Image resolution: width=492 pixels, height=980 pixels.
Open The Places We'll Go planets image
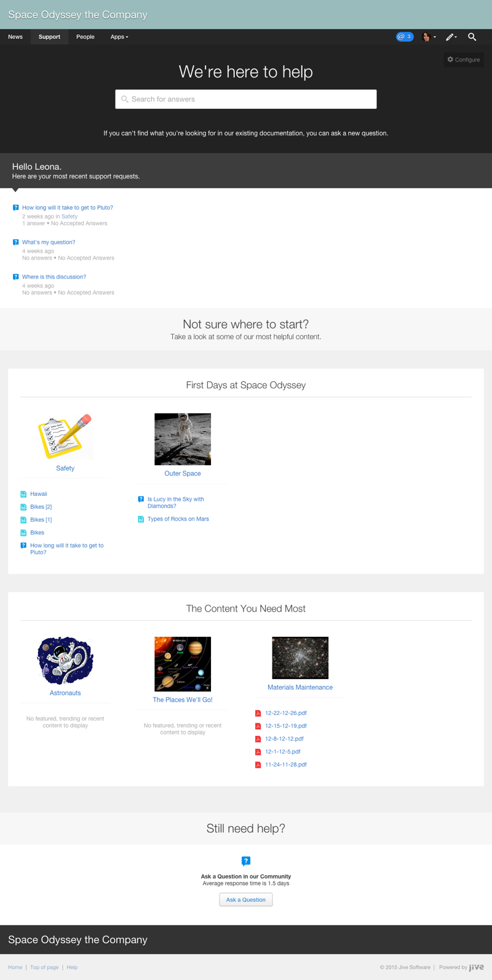(183, 664)
